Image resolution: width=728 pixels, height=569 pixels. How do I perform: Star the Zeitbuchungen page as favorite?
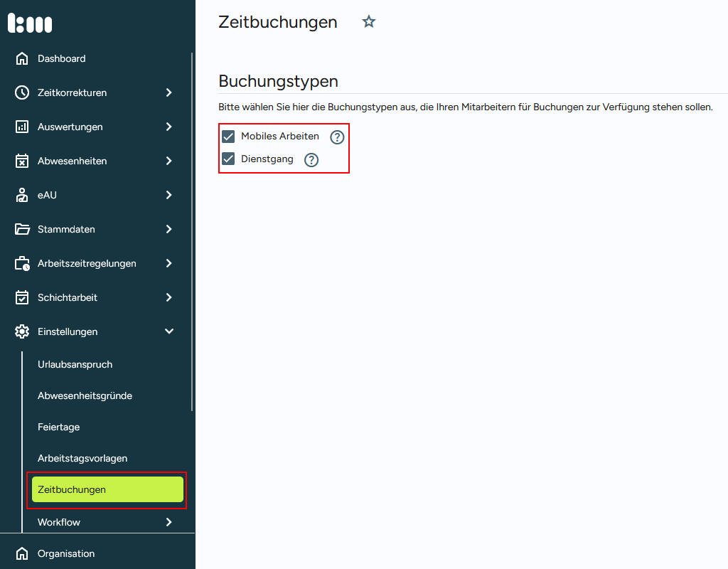368,22
